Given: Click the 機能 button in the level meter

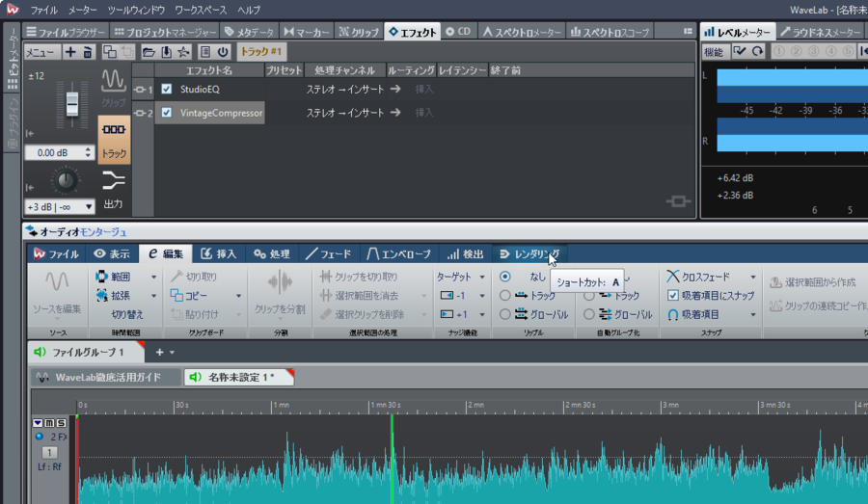Looking at the screenshot, I should tap(714, 51).
